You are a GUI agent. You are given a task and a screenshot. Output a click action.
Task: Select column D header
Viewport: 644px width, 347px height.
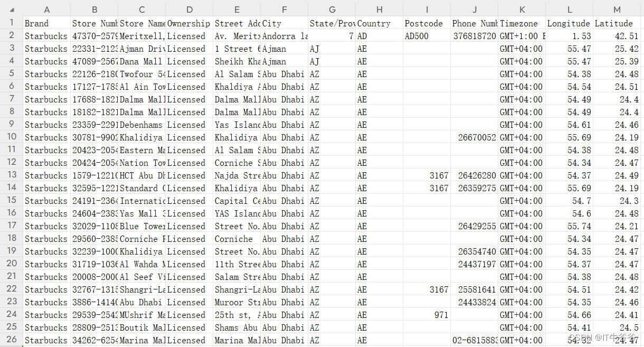[x=189, y=10]
